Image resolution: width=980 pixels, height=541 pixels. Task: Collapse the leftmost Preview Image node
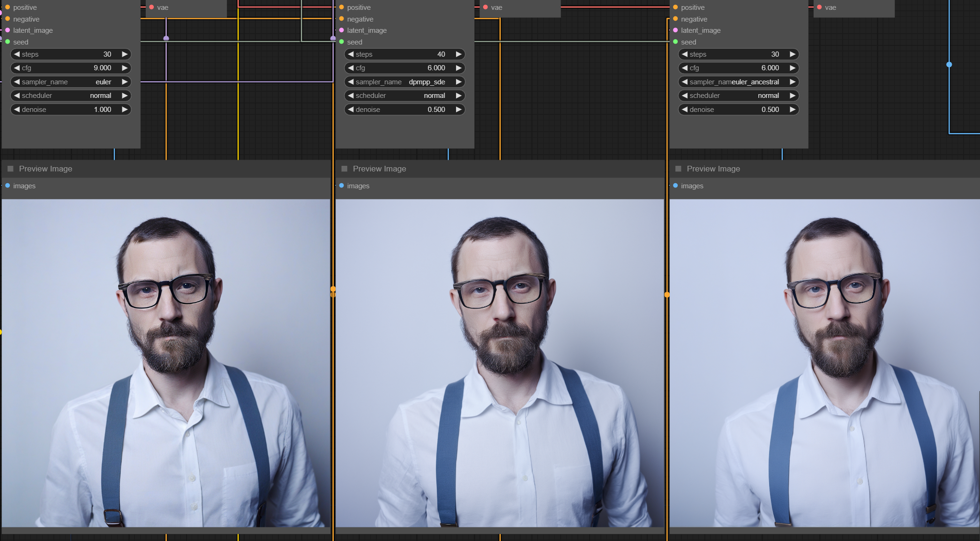tap(10, 168)
